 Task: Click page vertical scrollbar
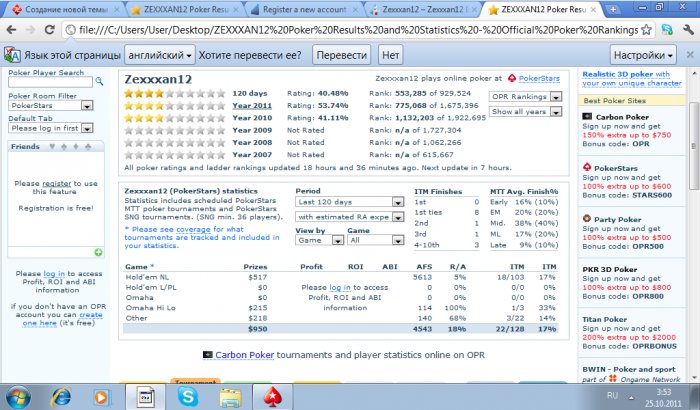(694, 145)
